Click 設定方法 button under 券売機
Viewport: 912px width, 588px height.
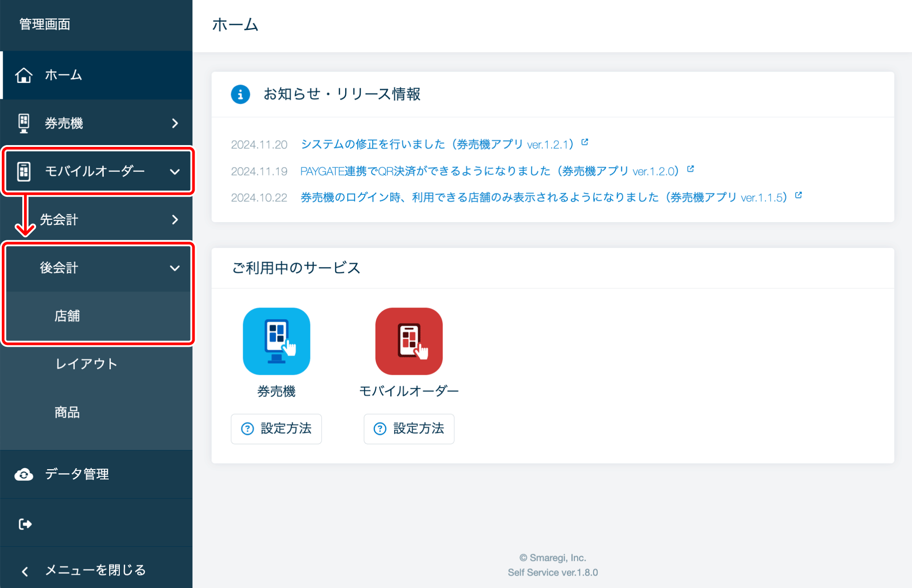click(x=276, y=429)
